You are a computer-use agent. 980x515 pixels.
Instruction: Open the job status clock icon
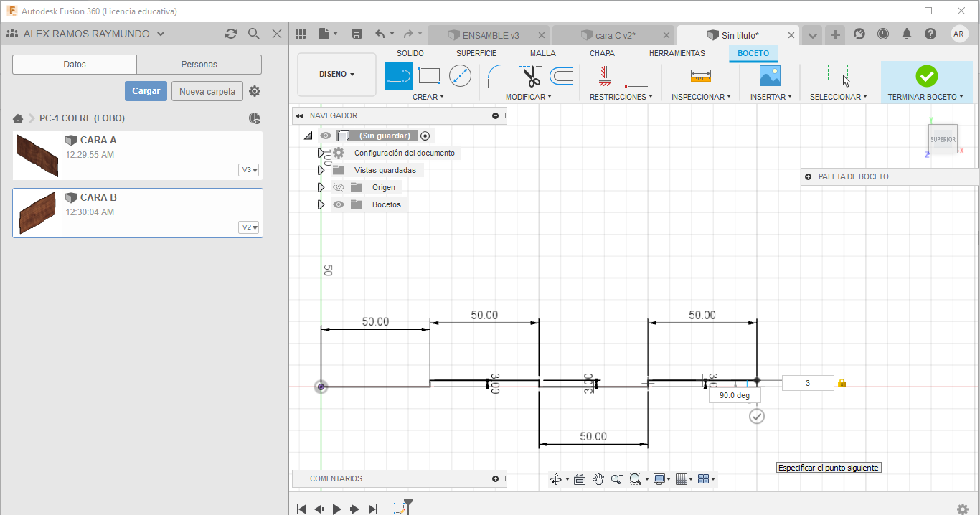(x=882, y=34)
